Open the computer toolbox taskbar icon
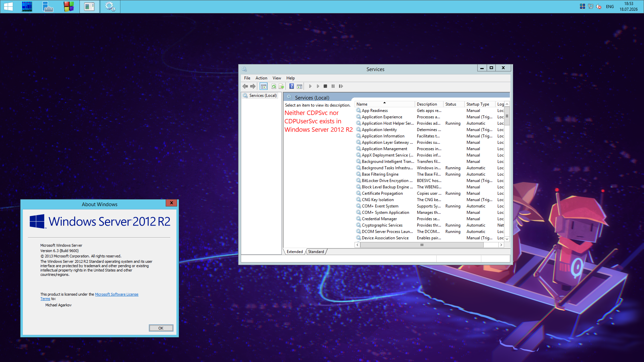 (x=48, y=6)
